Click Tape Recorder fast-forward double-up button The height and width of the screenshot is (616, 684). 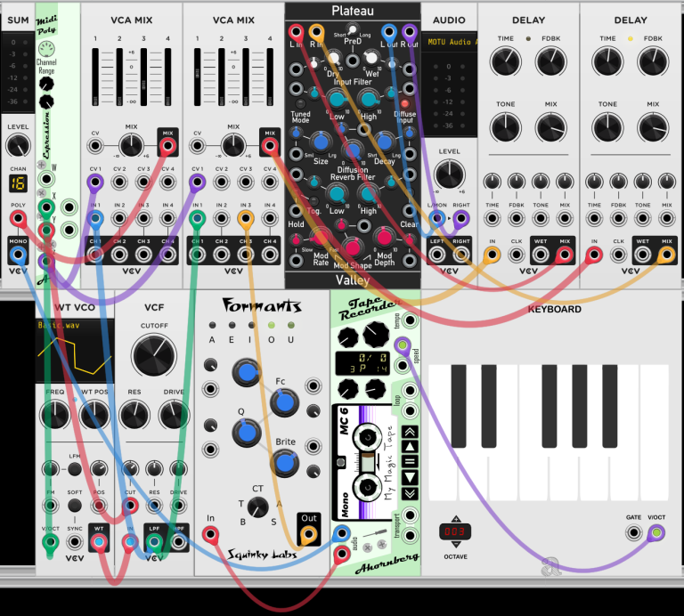point(410,432)
